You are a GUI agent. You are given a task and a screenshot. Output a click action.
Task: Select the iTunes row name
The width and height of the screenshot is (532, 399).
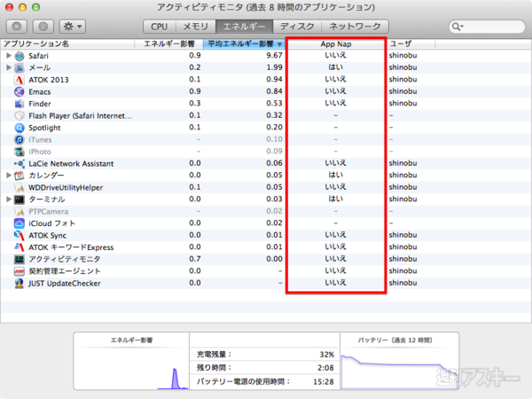[x=40, y=140]
